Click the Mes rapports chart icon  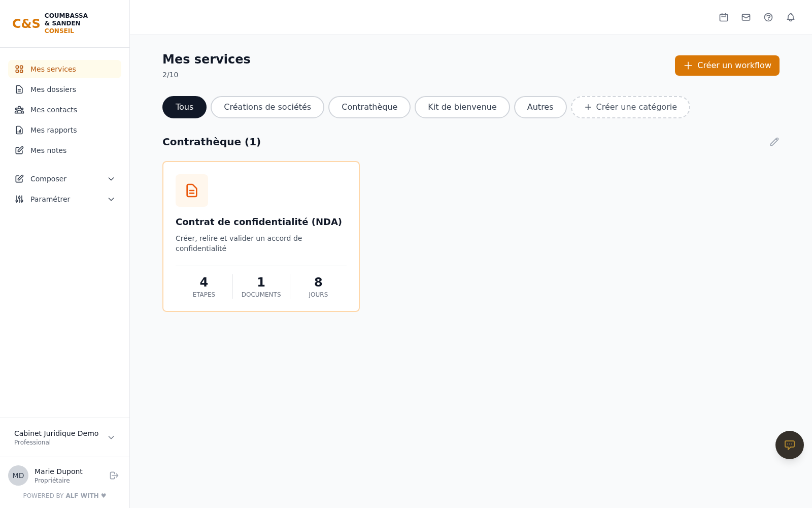[x=19, y=130]
